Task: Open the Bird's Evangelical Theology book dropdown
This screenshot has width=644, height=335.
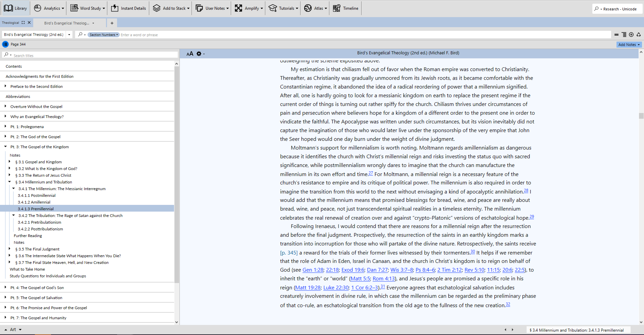Action: [x=69, y=35]
